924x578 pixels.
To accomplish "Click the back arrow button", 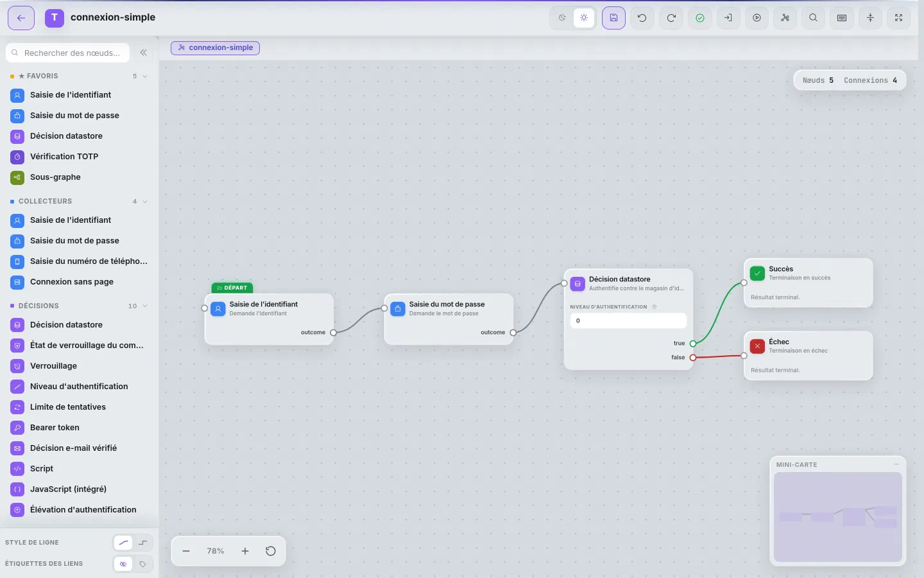I will [21, 18].
